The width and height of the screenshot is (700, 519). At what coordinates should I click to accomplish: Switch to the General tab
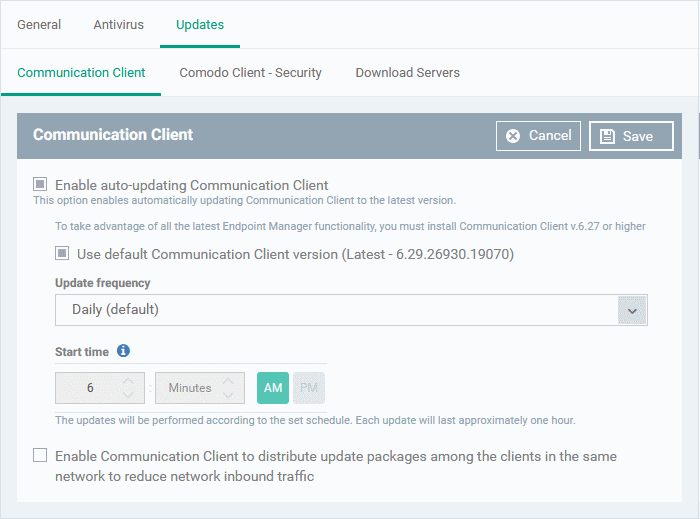click(x=39, y=25)
